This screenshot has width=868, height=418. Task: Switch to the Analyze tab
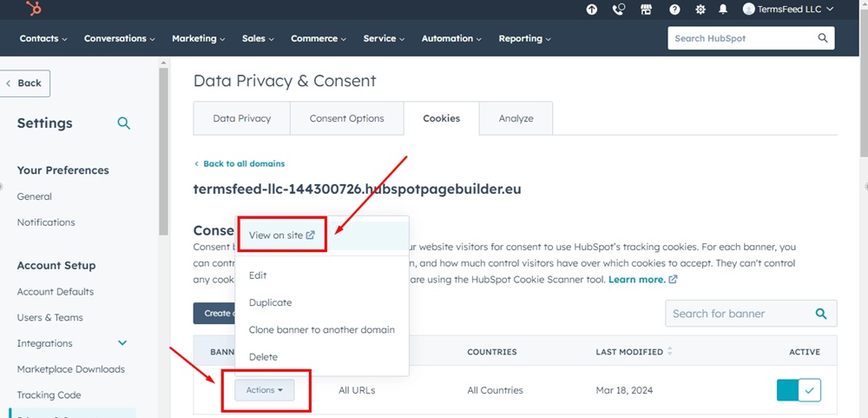[x=516, y=118]
